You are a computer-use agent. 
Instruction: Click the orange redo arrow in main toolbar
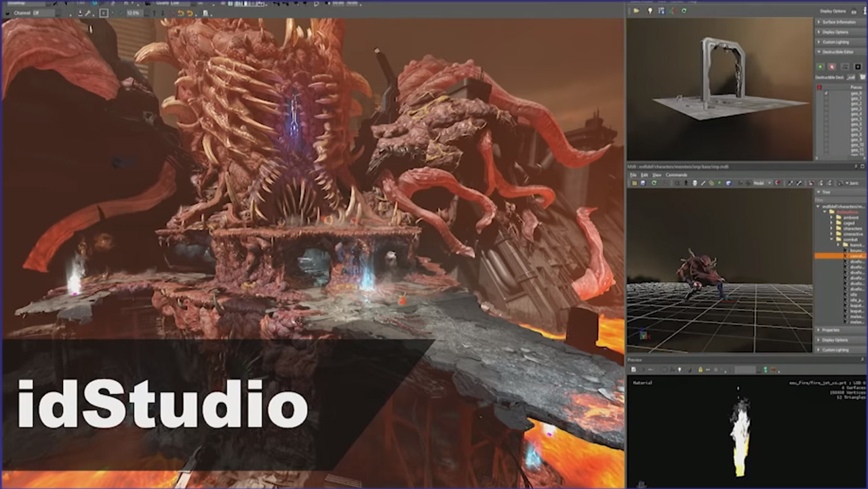(x=190, y=13)
